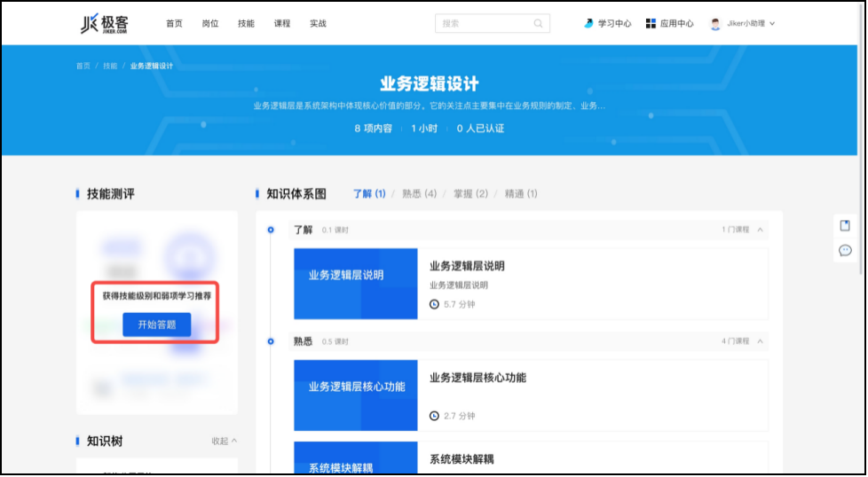
Task: Open the 业务逻辑层说明 course title
Action: 467,266
